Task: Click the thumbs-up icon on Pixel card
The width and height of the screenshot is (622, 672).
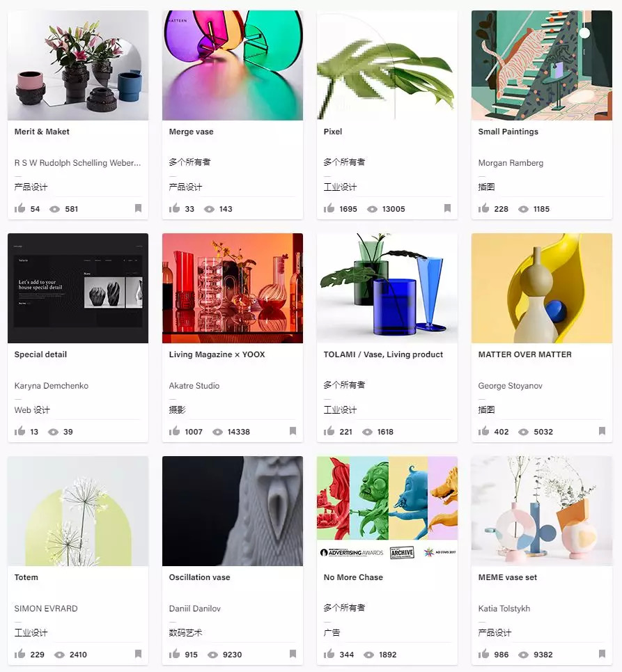Action: tap(329, 208)
